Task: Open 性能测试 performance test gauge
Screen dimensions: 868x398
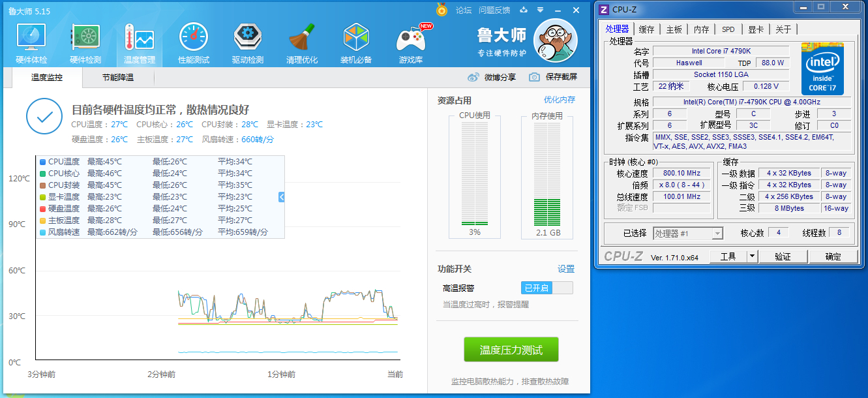Action: 194,44
